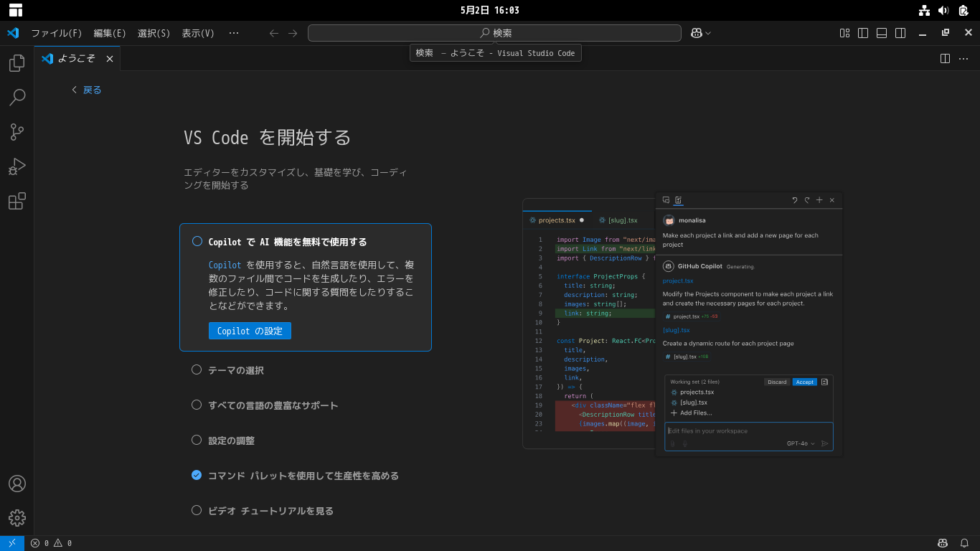Split the editor to the right

click(946, 59)
